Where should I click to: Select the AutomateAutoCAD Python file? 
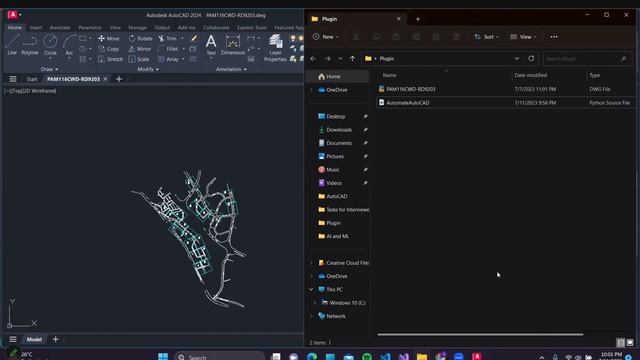tap(505, 103)
